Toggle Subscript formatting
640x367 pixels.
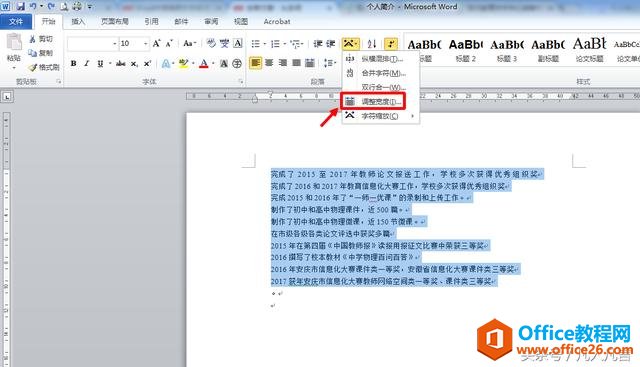tap(134, 64)
